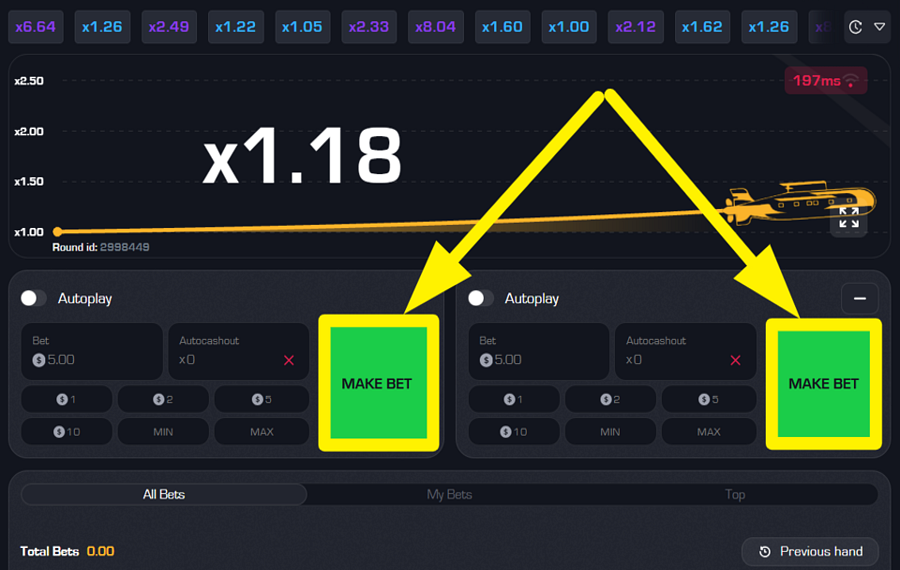Select $5 chip in left panel

click(262, 399)
